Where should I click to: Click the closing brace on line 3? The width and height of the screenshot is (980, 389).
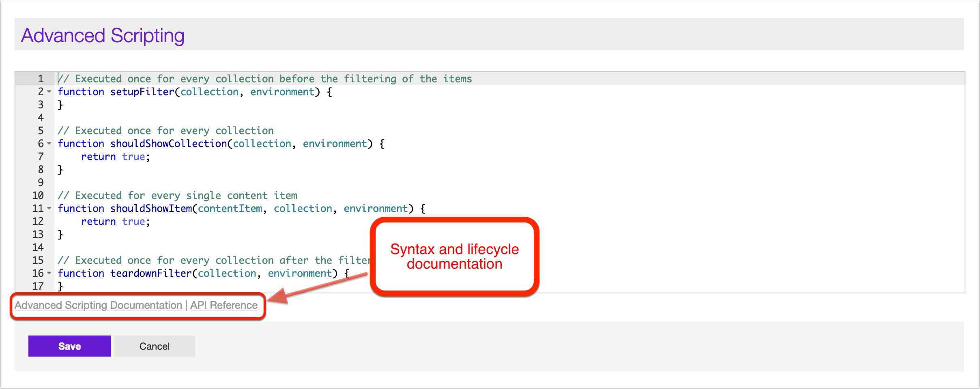60,105
